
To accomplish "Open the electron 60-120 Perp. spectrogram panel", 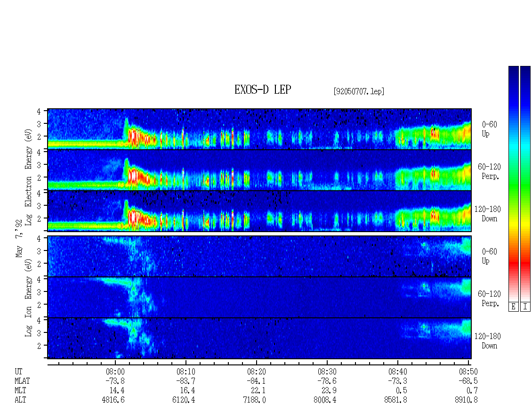I will point(259,170).
